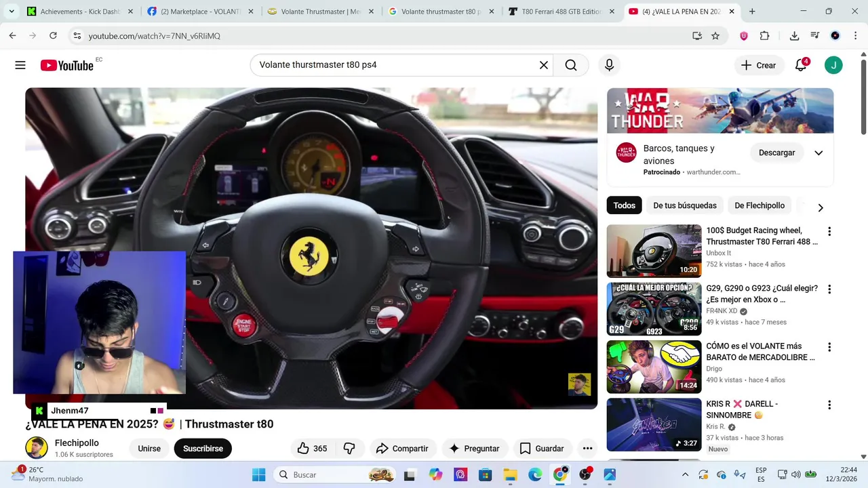Show more filter chips with the right arrow
This screenshot has height=488, width=868.
(821, 207)
